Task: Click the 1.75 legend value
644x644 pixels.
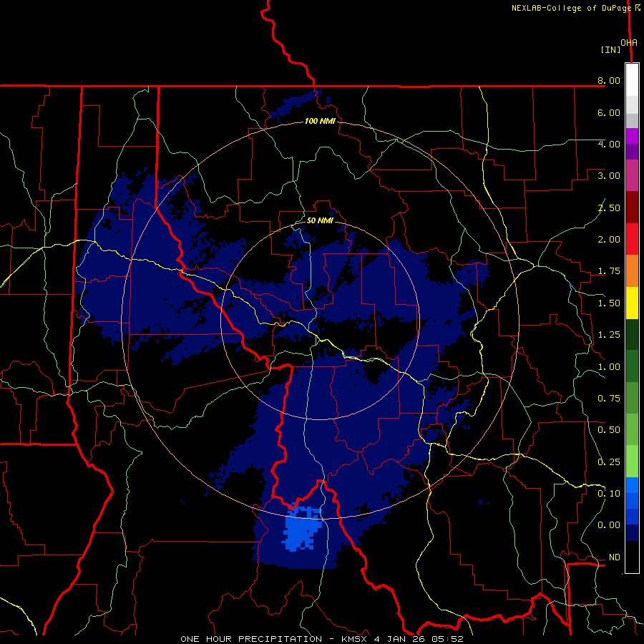Action: pos(609,271)
